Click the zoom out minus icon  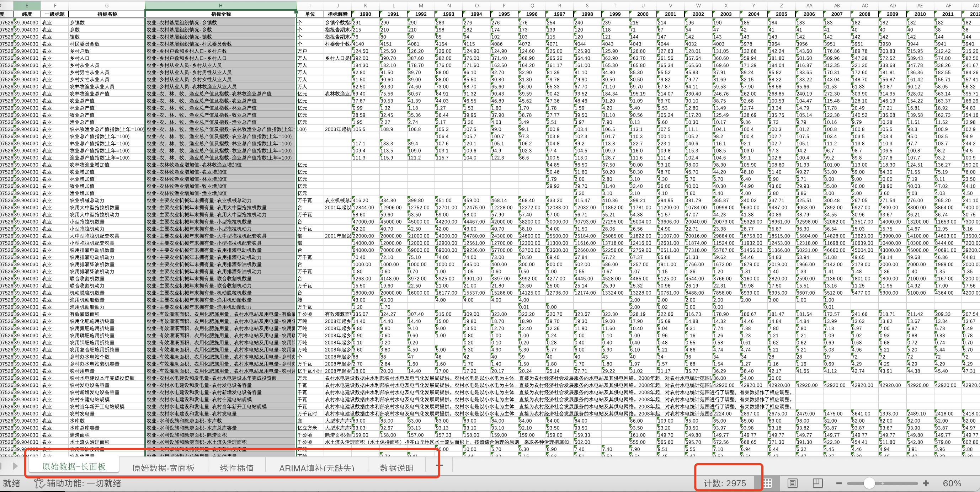click(839, 483)
